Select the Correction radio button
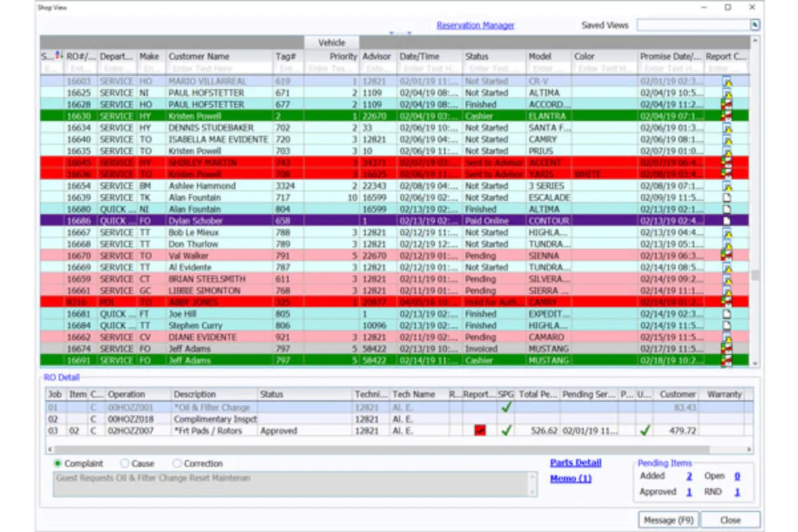Image resolution: width=798 pixels, height=532 pixels. (177, 464)
